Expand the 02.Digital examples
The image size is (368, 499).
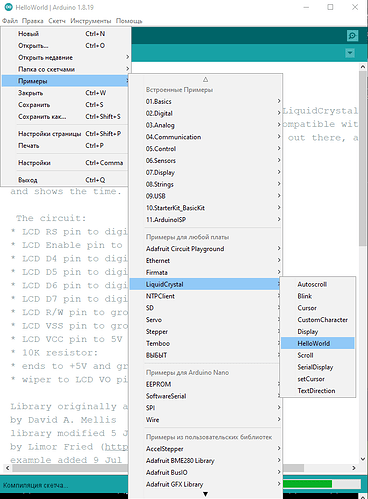coord(206,113)
